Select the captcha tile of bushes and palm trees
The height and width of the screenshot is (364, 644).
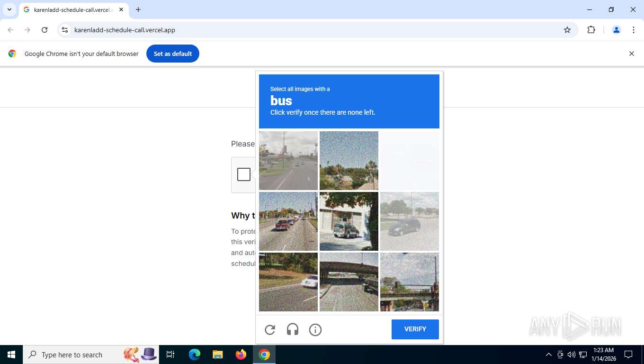click(x=349, y=161)
